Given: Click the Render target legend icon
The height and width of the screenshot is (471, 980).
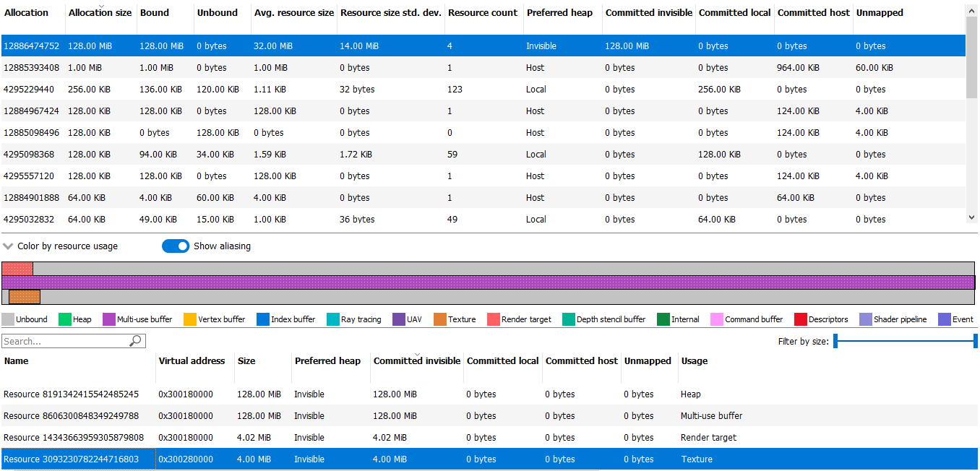Looking at the screenshot, I should coord(492,319).
